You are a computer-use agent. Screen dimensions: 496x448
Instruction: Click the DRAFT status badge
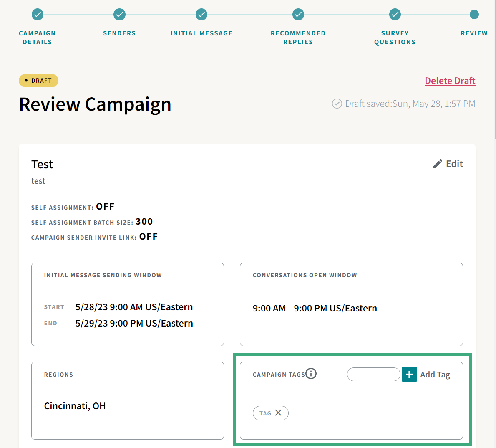click(x=38, y=80)
